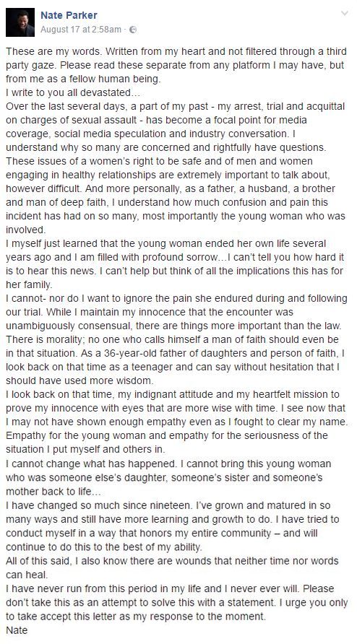
Task: Click the line starting 'I myself just learned'
Action: [x=165, y=243]
